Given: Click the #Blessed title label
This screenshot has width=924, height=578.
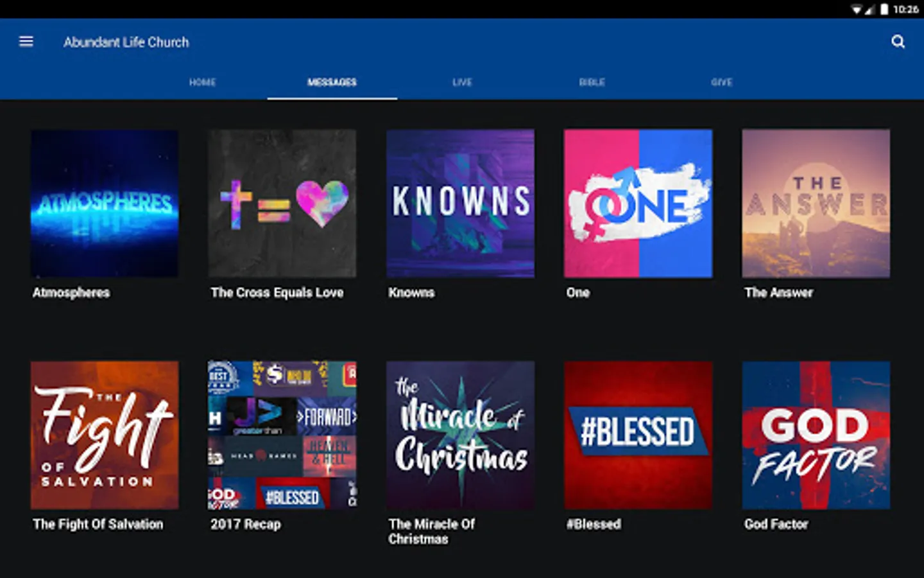Looking at the screenshot, I should [594, 524].
